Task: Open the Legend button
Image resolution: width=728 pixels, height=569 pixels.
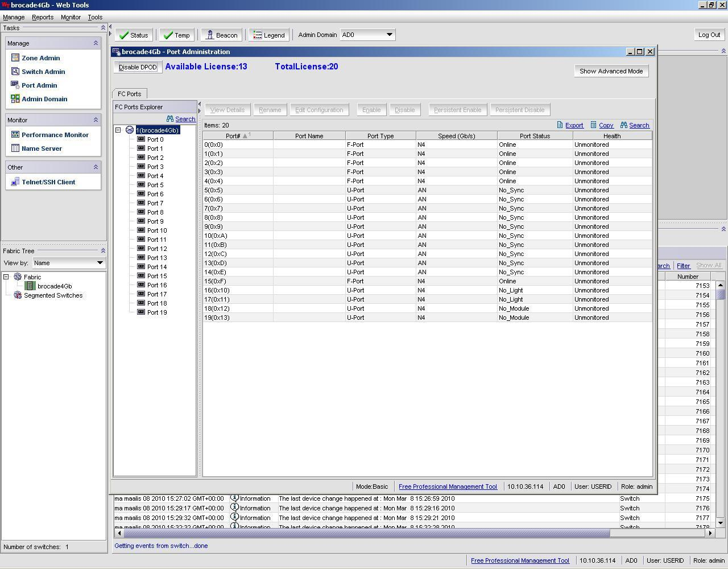Action: point(268,35)
